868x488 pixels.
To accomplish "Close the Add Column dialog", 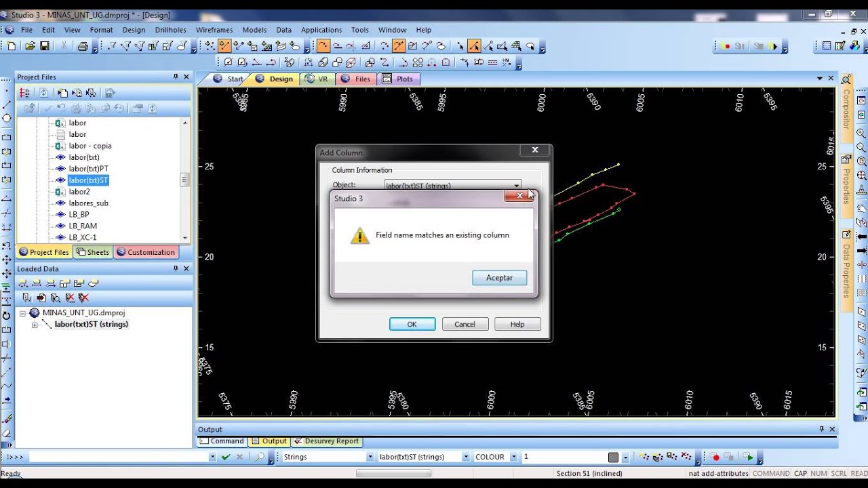I will pyautogui.click(x=534, y=150).
